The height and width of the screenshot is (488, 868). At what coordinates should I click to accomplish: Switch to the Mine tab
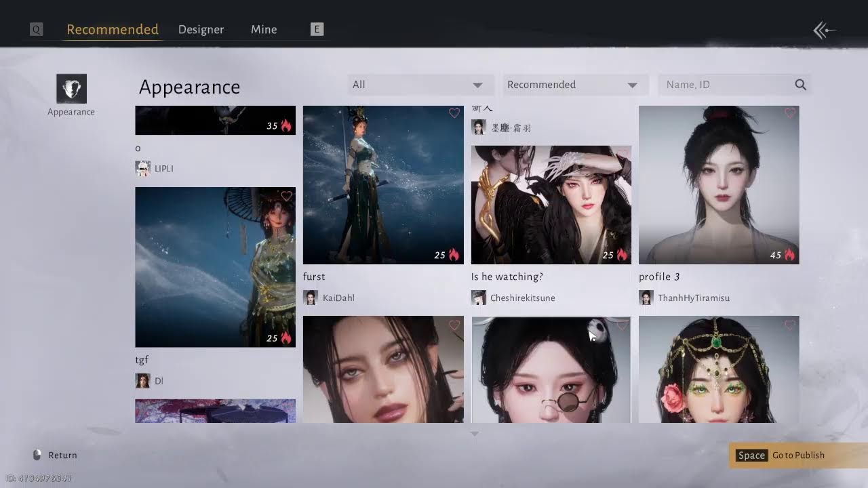264,29
